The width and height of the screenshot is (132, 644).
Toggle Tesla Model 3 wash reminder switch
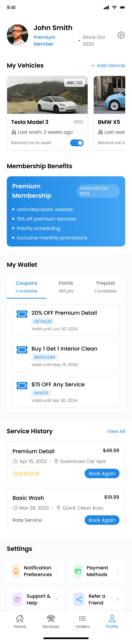[x=77, y=143]
